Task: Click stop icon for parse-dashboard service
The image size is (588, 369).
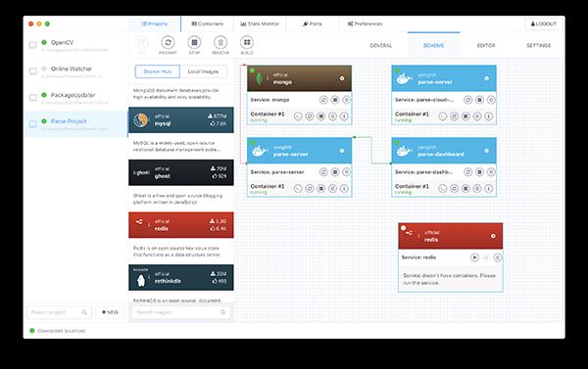Action: pyautogui.click(x=479, y=172)
